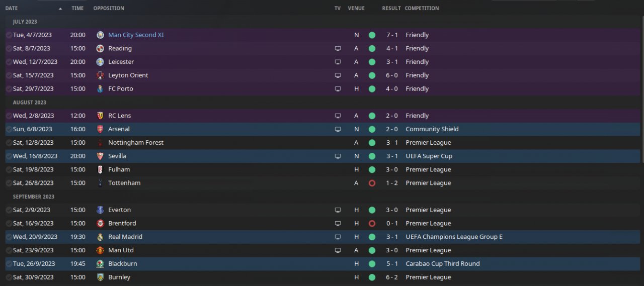This screenshot has height=286, width=644.
Task: Toggle the check circle beside Sat 8/7/2023
Action: pyautogui.click(x=9, y=49)
